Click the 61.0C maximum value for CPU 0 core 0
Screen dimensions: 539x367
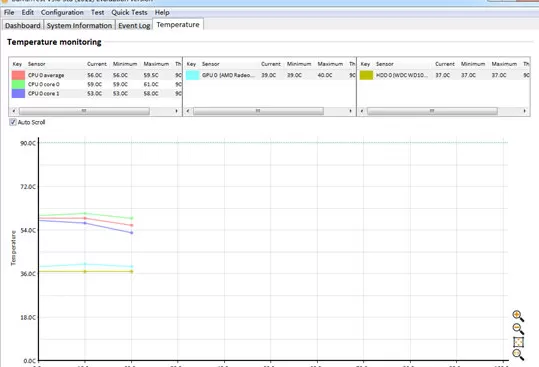click(x=151, y=84)
